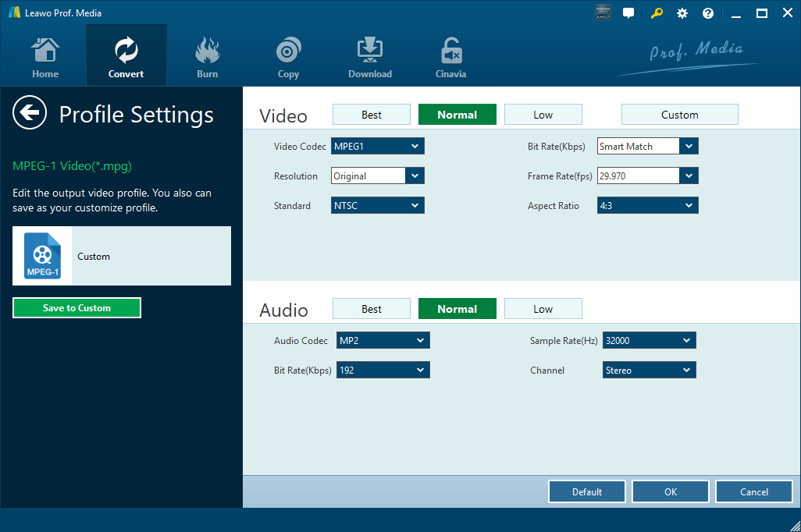Open the Cinavia removal module
The height and width of the screenshot is (532, 801).
tap(450, 58)
